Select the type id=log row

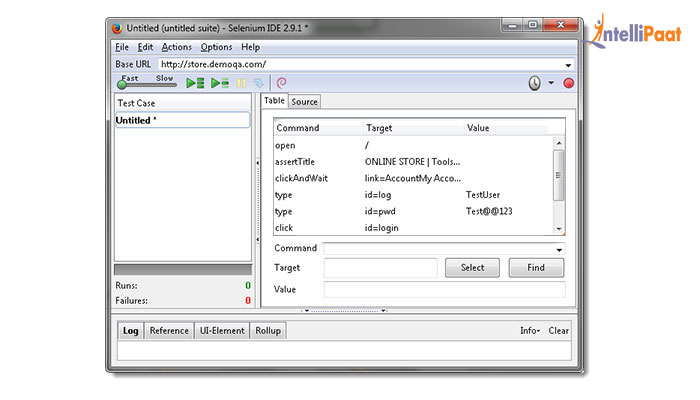pyautogui.click(x=413, y=195)
